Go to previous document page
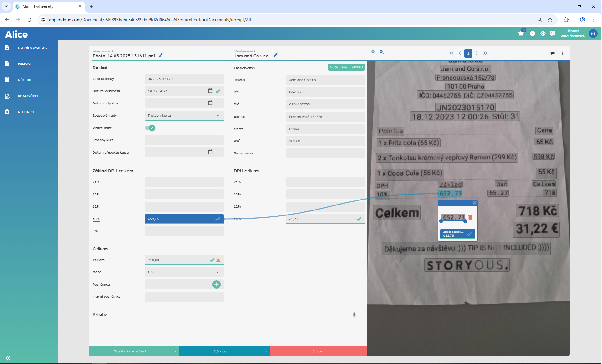 pyautogui.click(x=460, y=53)
